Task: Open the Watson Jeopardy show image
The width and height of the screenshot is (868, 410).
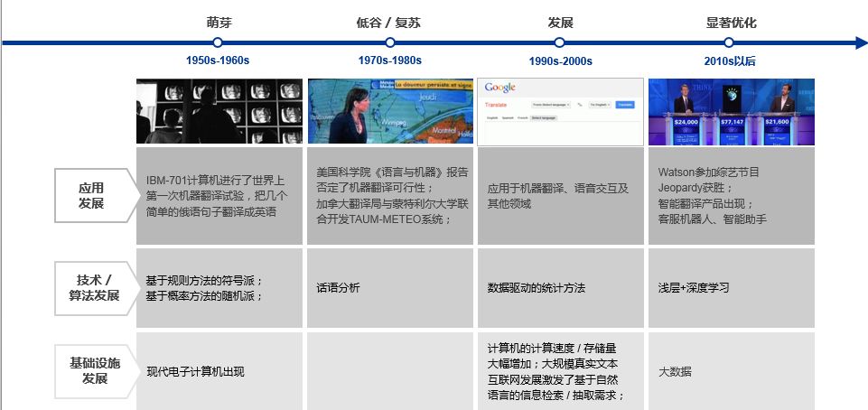Action: pyautogui.click(x=732, y=112)
